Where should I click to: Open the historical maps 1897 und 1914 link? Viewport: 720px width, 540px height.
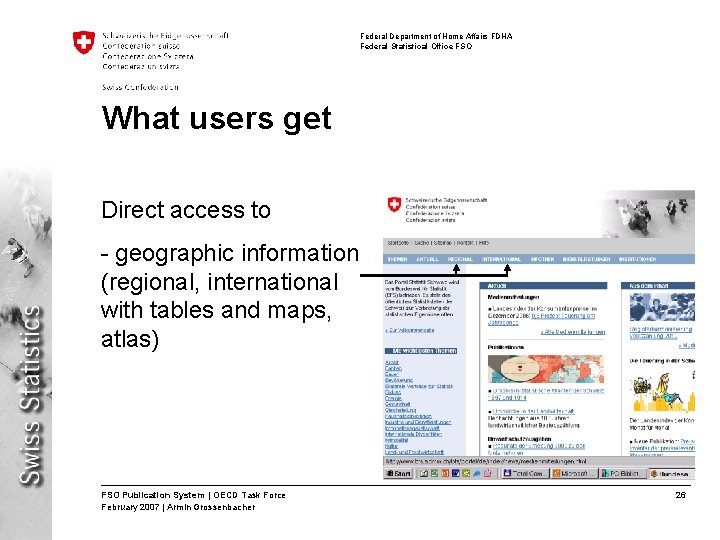pyautogui.click(x=546, y=394)
